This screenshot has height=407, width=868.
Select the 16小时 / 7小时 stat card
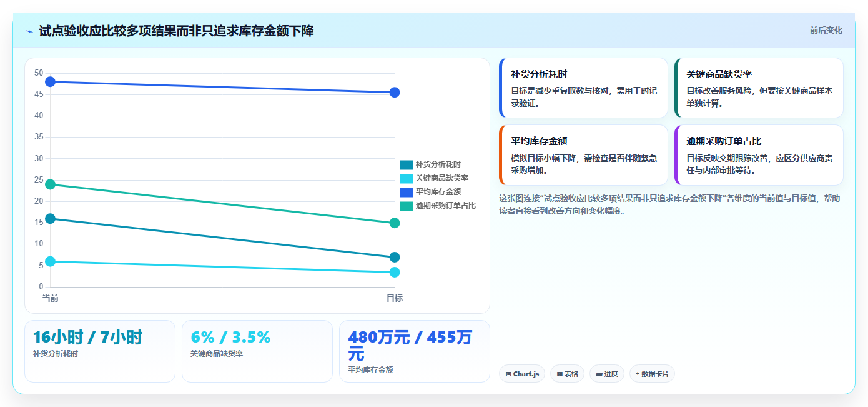pos(100,351)
